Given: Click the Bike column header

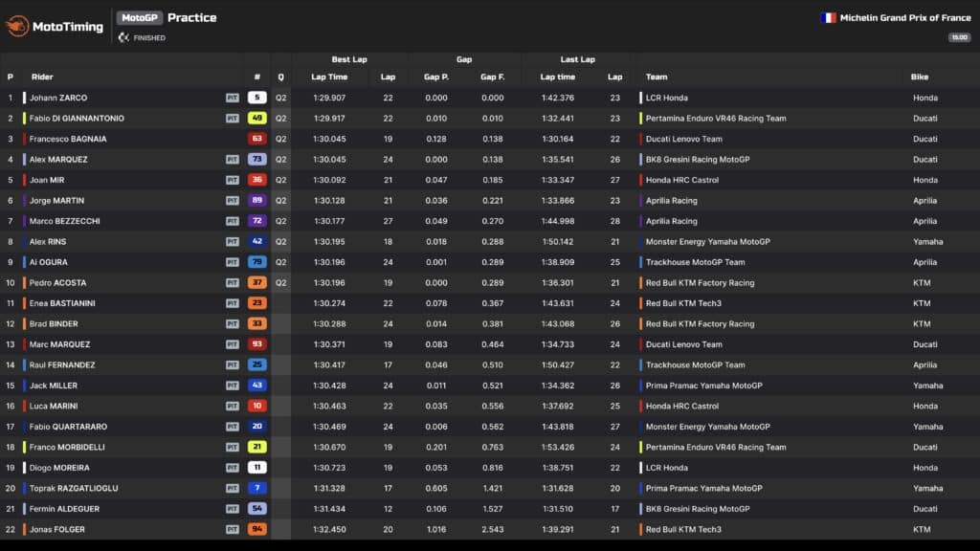Looking at the screenshot, I should click(x=920, y=77).
